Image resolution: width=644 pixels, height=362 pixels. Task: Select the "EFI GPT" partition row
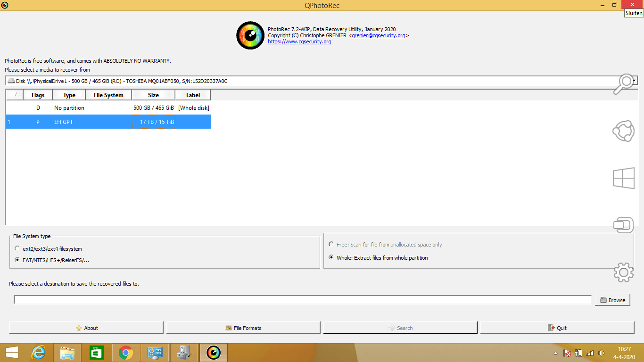click(x=108, y=122)
